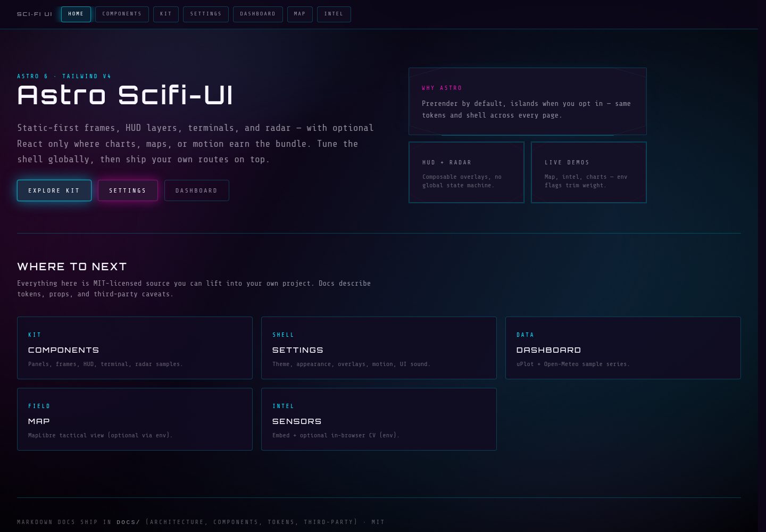
Task: Click the Where To Next heading
Action: 72,267
